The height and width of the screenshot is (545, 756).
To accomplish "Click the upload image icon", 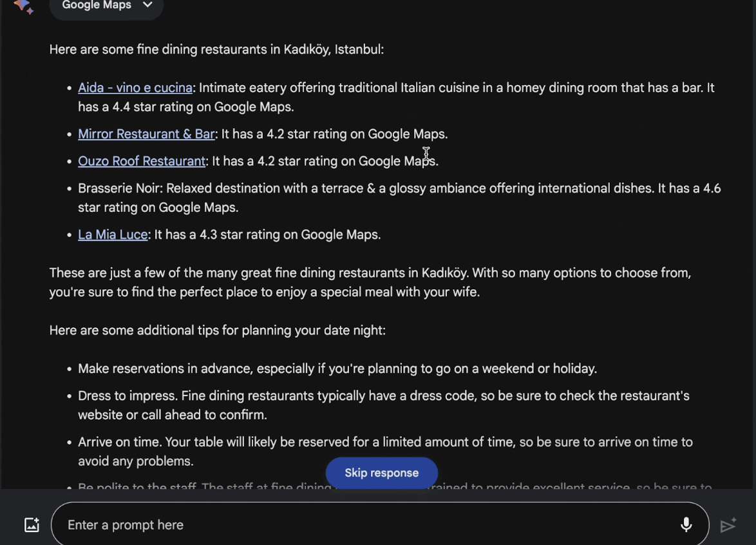I will coord(32,525).
